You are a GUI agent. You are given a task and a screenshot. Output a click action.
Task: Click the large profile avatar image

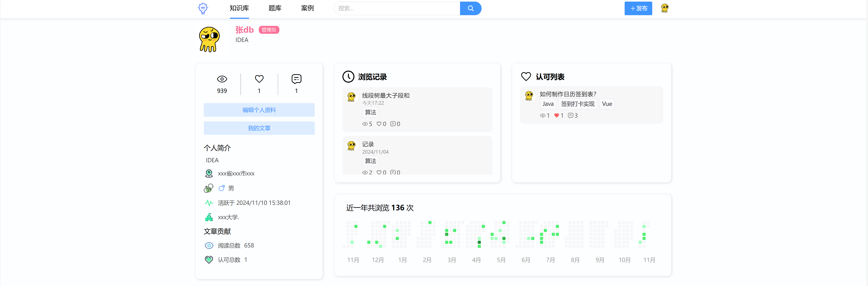(209, 39)
